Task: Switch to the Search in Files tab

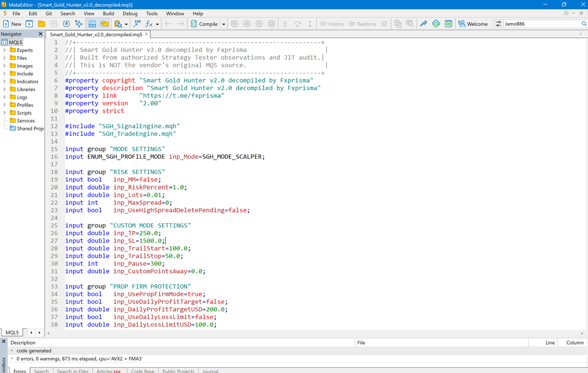Action: [x=73, y=371]
